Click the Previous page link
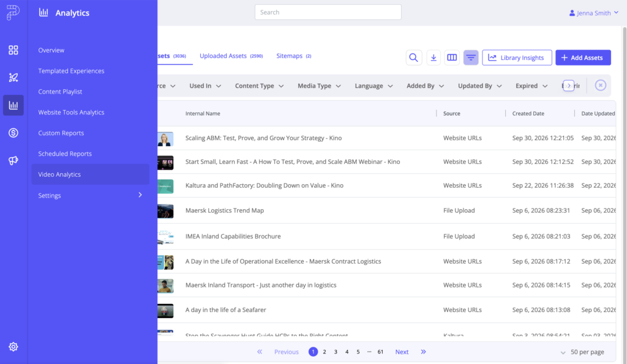The height and width of the screenshot is (364, 627). tap(287, 352)
